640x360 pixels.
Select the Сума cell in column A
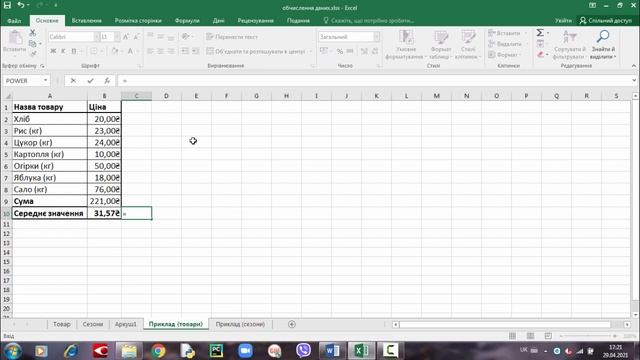pos(50,201)
